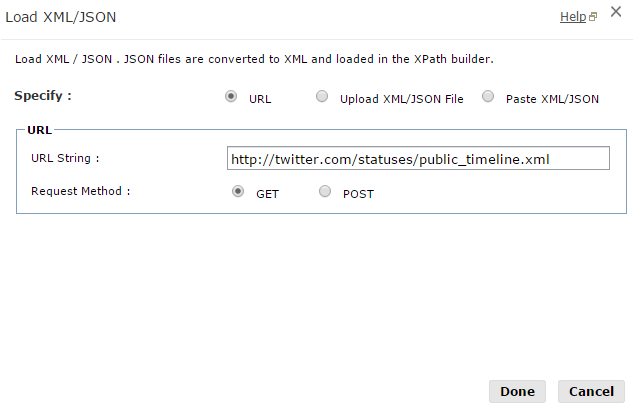
Task: Click the bold 'URL' group box legend
Action: pyautogui.click(x=40, y=130)
